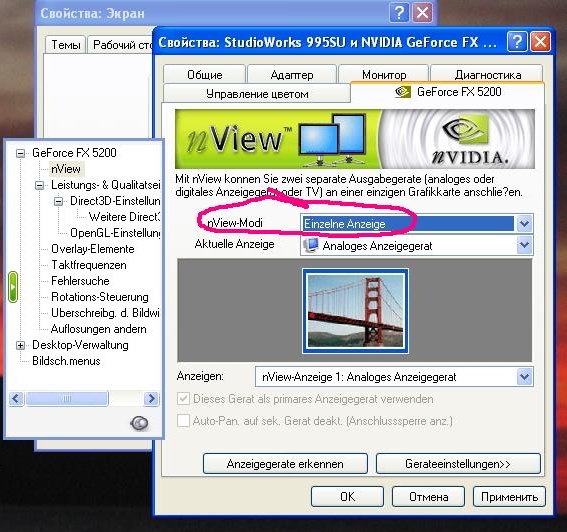Confirm the dialog with OK
Viewport: 567px width, 532px height.
point(347,497)
